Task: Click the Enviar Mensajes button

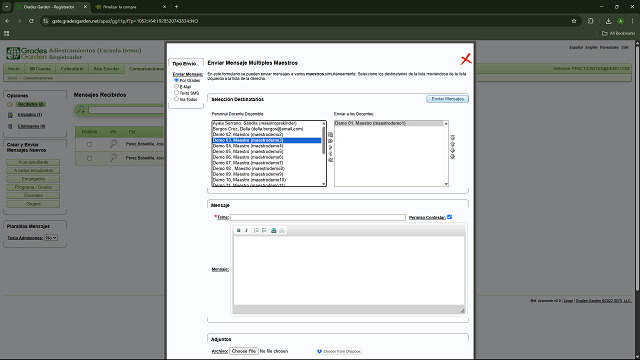Action: tap(447, 99)
